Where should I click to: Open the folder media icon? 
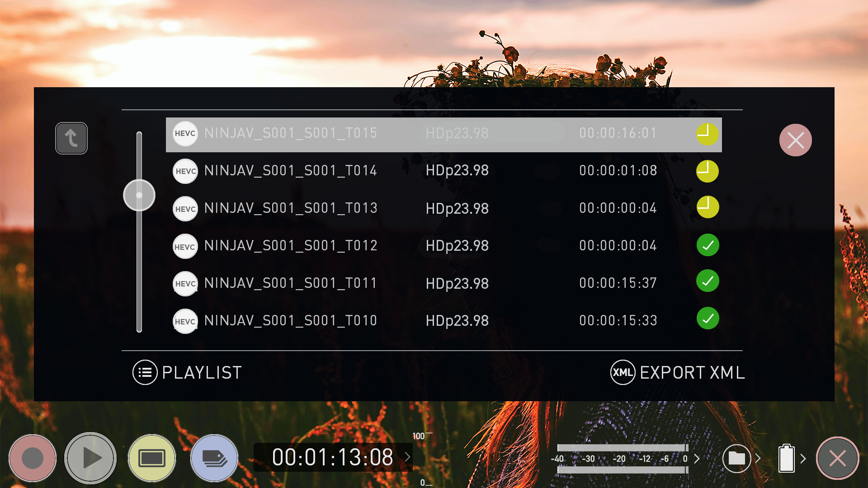pyautogui.click(x=736, y=459)
